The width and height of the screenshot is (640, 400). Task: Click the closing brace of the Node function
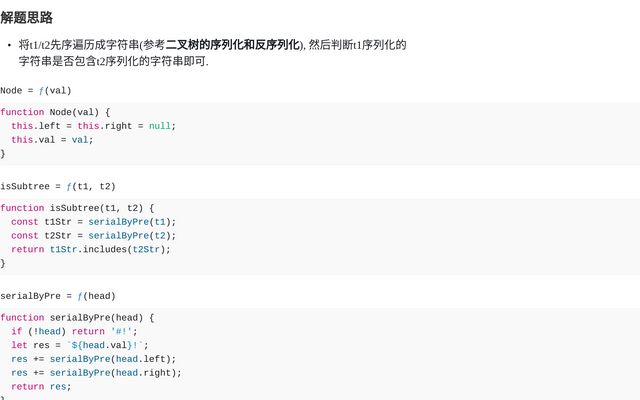3,154
